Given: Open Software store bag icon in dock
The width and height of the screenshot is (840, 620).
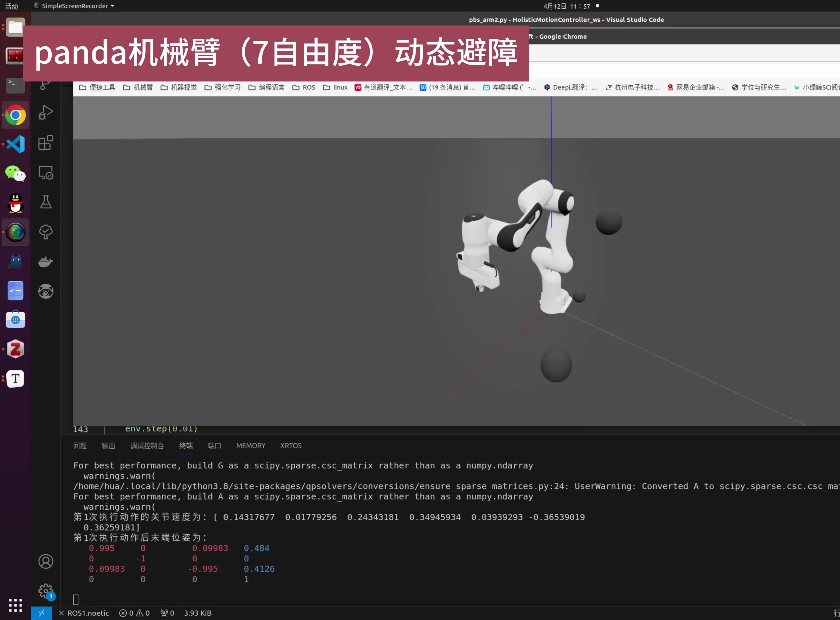Looking at the screenshot, I should point(16,319).
